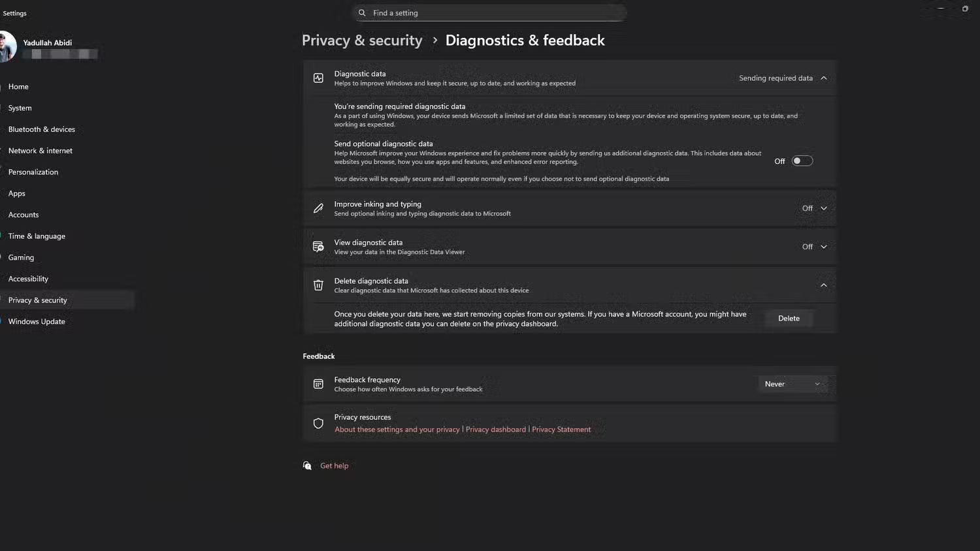Screen dimensions: 980x551
Task: Open the Feedback frequency Never dropdown
Action: tap(792, 384)
